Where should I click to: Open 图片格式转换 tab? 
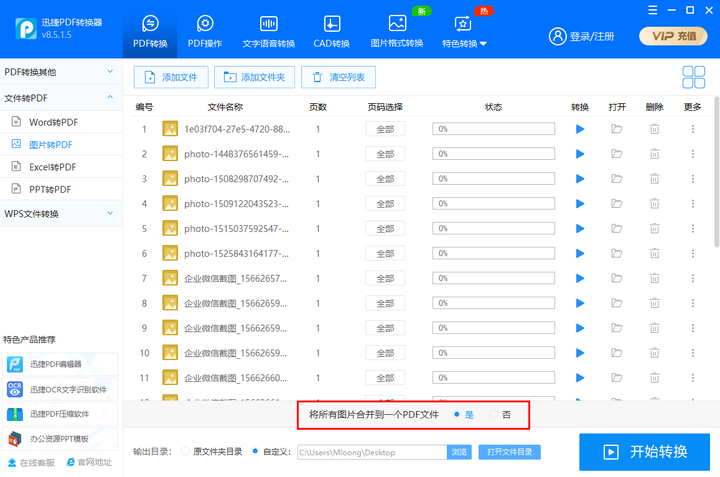(397, 31)
